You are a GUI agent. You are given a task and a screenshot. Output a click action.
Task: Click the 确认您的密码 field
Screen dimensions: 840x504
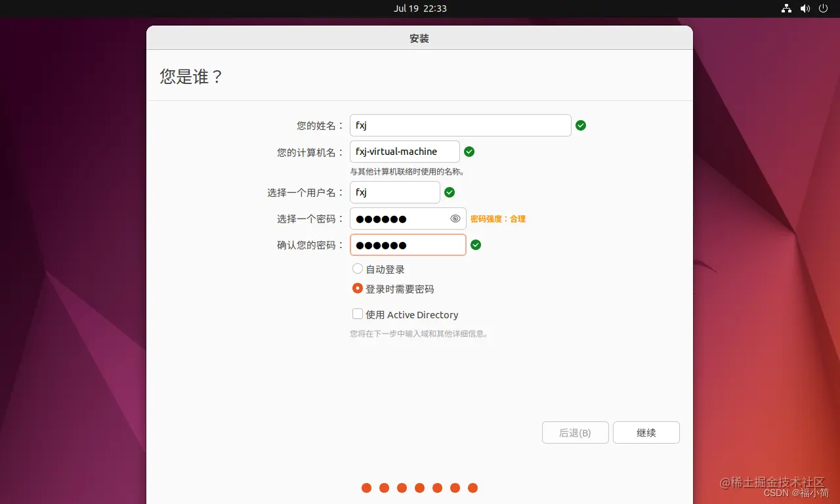pyautogui.click(x=408, y=245)
